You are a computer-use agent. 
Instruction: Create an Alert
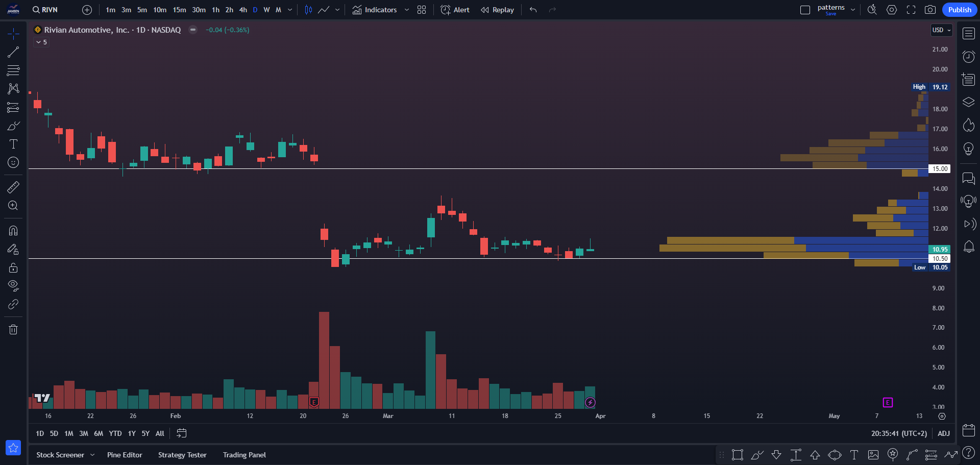pyautogui.click(x=455, y=10)
